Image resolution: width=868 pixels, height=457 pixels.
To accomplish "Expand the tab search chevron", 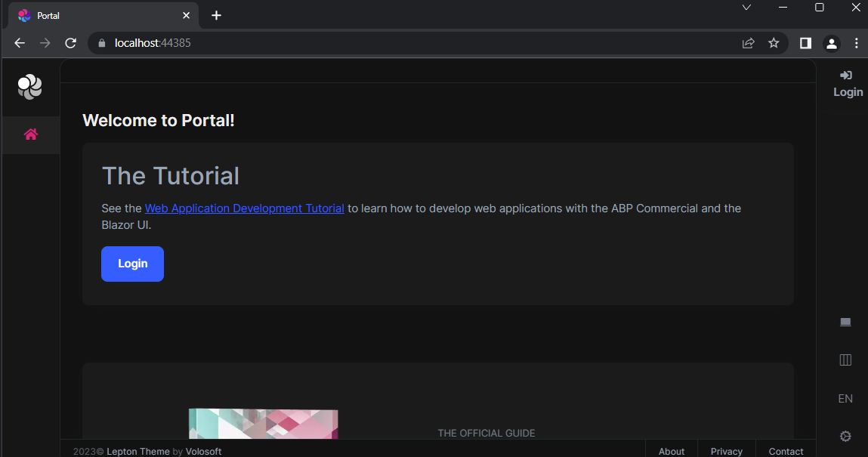I will pos(746,8).
